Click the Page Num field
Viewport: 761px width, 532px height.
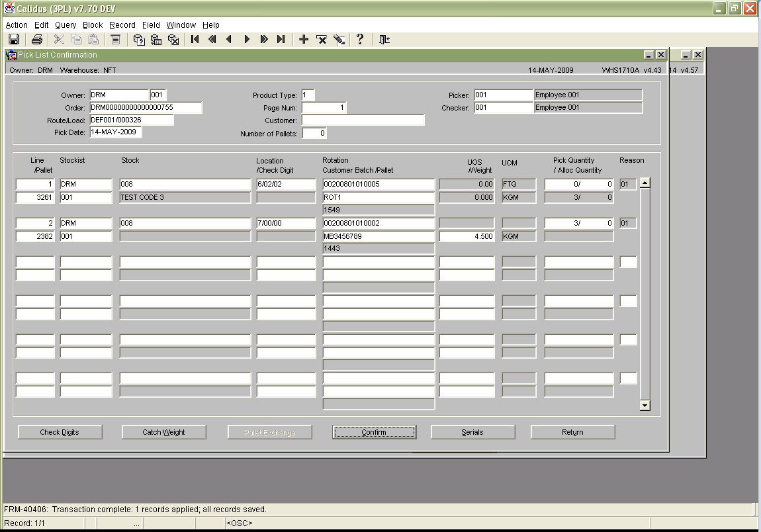324,108
